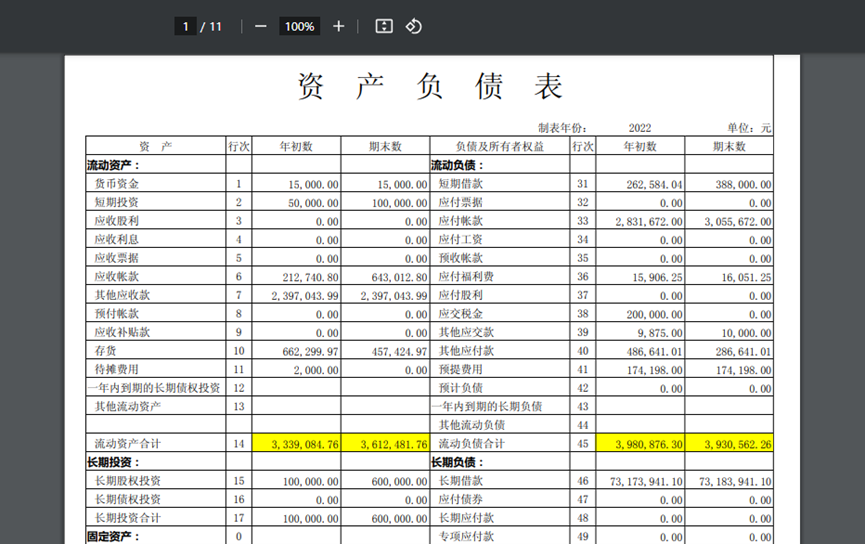Click the 预计负债 row label

coord(461,388)
